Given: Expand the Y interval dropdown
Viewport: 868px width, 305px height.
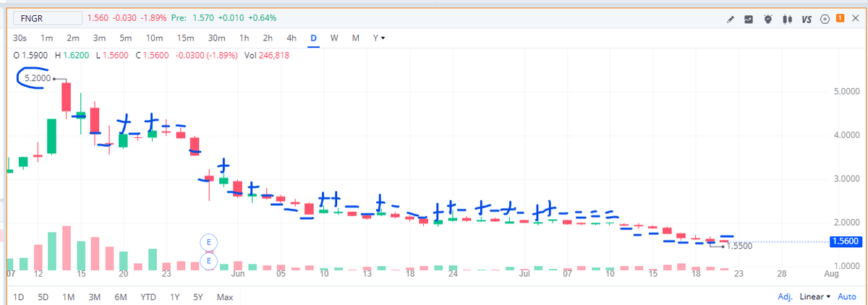Looking at the screenshot, I should [378, 38].
